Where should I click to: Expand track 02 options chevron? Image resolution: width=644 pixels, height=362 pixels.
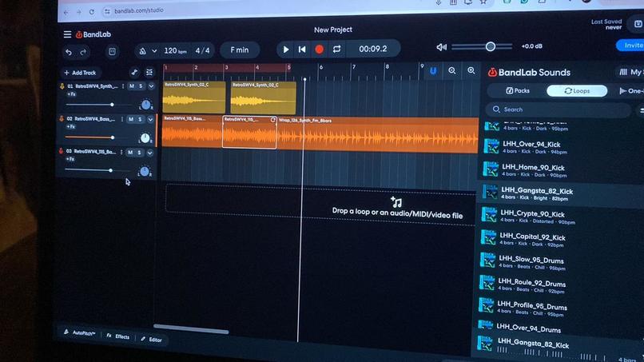point(150,119)
